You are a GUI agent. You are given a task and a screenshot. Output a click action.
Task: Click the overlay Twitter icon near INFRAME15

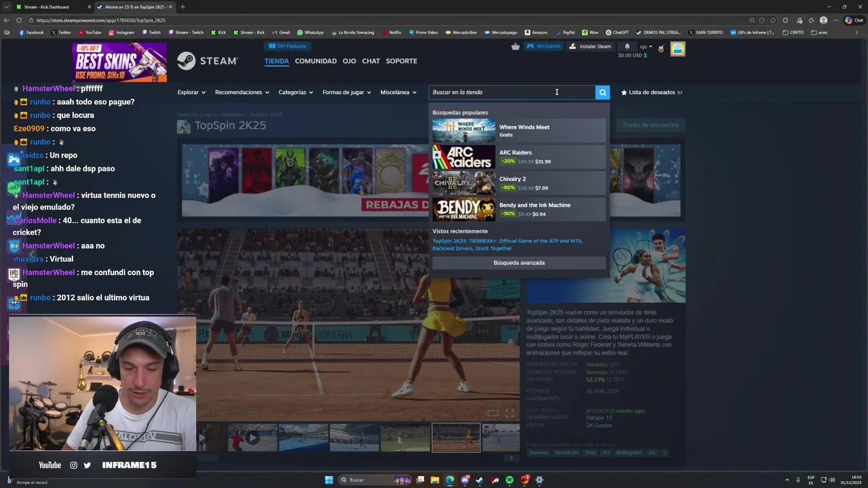[87, 465]
